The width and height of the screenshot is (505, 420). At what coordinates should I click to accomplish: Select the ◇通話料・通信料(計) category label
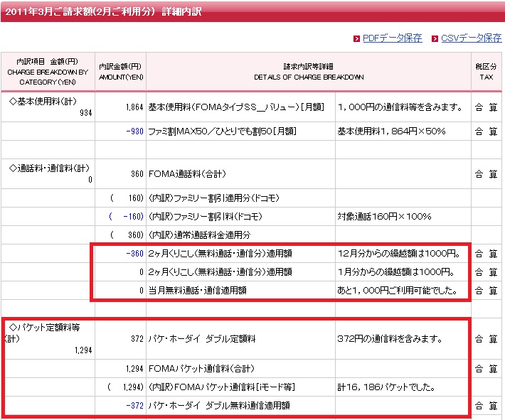coord(49,168)
